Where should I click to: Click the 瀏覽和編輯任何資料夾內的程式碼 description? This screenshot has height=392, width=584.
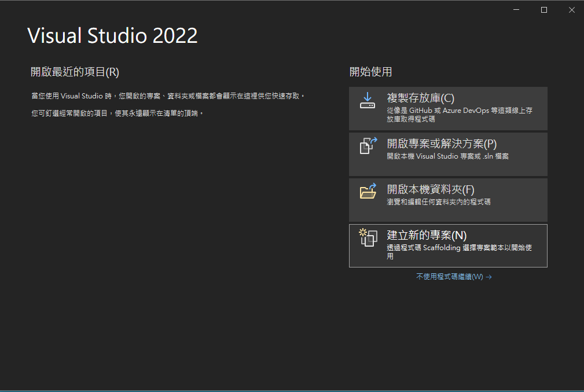(x=439, y=202)
